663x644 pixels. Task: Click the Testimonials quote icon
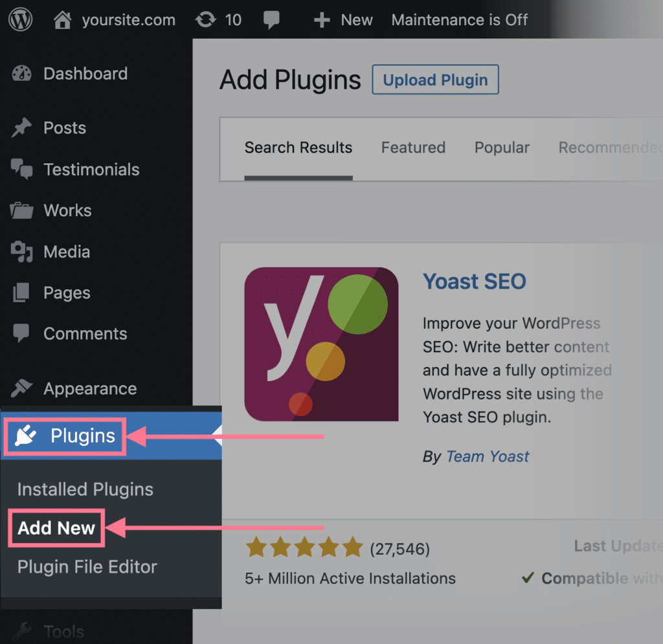click(21, 169)
